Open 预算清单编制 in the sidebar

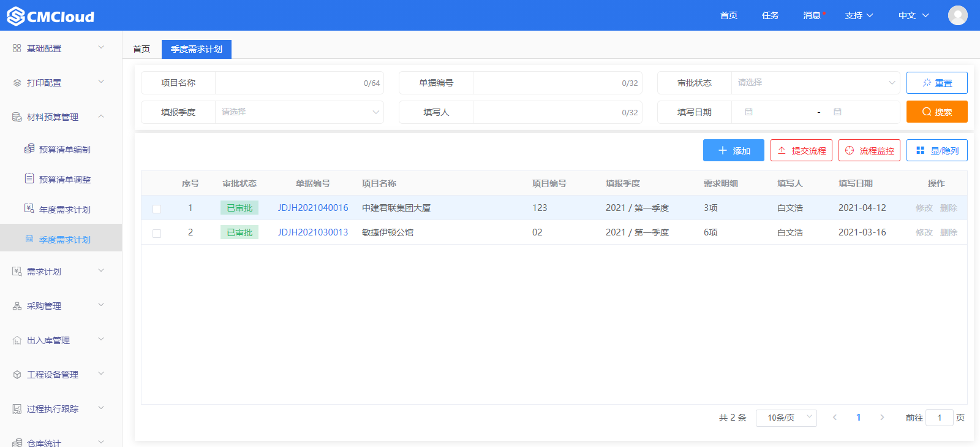pyautogui.click(x=64, y=150)
